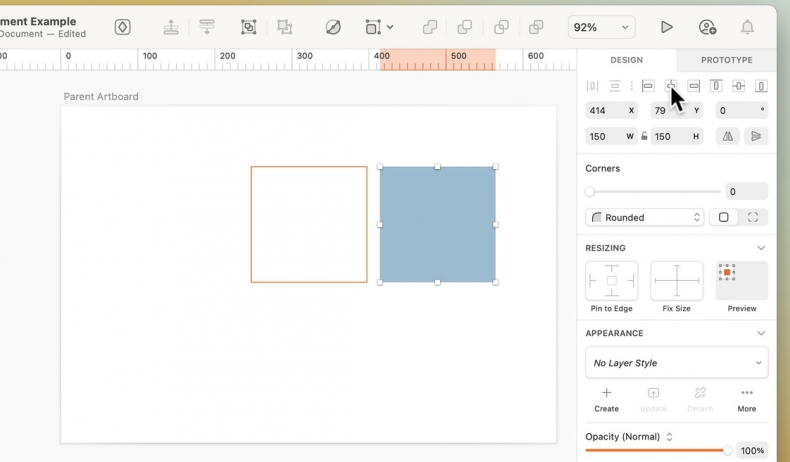
Task: Align selected layer to bottom edge
Action: click(x=761, y=86)
